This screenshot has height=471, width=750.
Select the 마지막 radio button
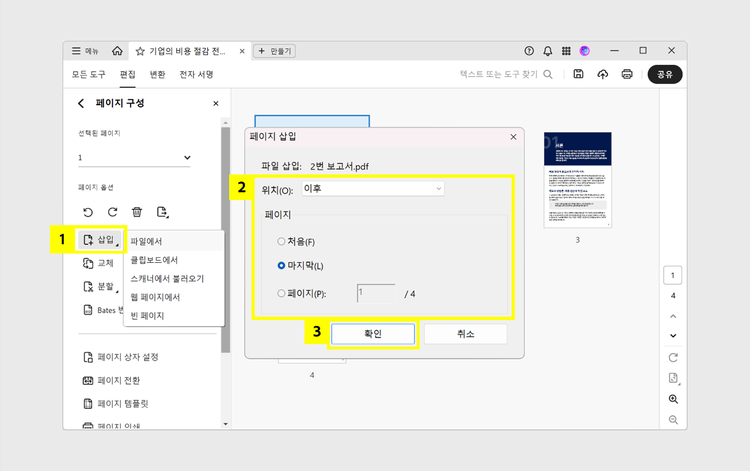coord(281,265)
